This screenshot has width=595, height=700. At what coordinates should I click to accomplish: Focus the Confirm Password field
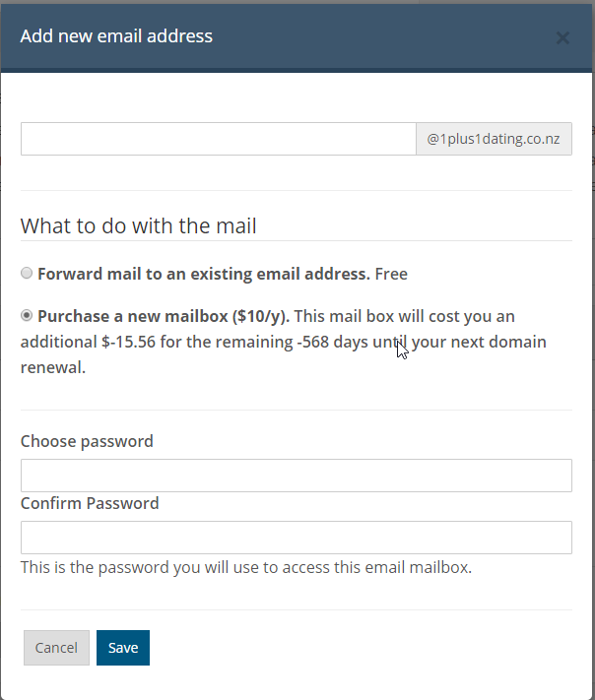point(296,538)
